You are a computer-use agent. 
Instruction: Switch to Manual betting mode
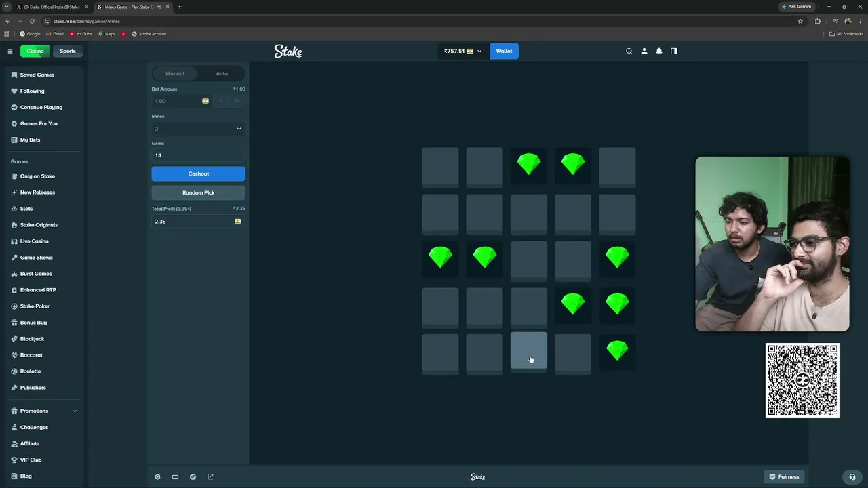[175, 73]
